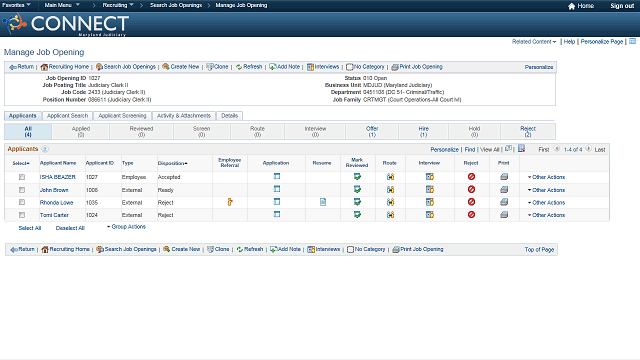Screen dimensions: 640x360
Task: Schedule interview icon for ISHA BEAZER
Action: 430,177
